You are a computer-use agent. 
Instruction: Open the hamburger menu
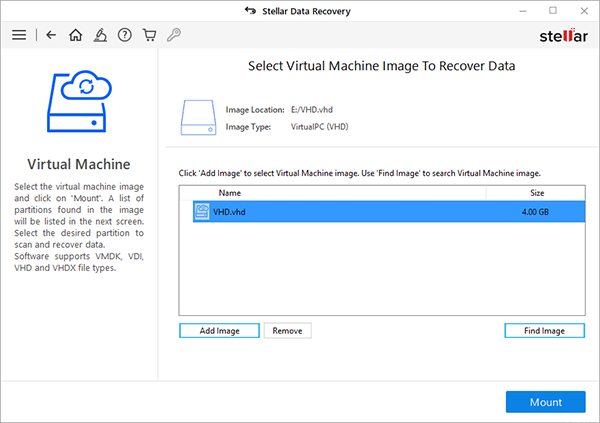coord(19,35)
